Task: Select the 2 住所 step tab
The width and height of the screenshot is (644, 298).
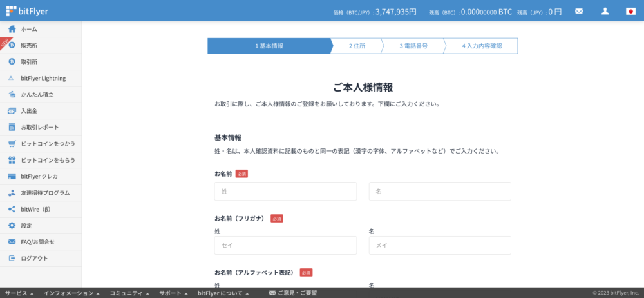Action: 357,46
